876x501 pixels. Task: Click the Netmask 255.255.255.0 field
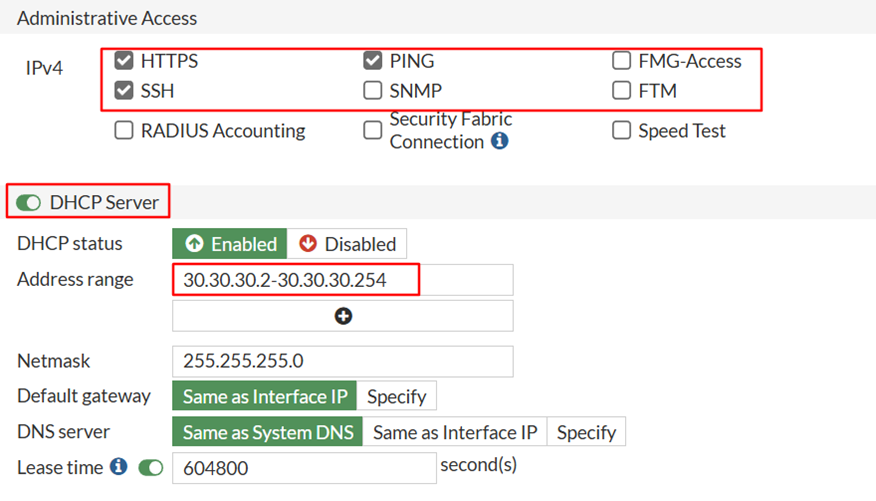[x=342, y=361]
